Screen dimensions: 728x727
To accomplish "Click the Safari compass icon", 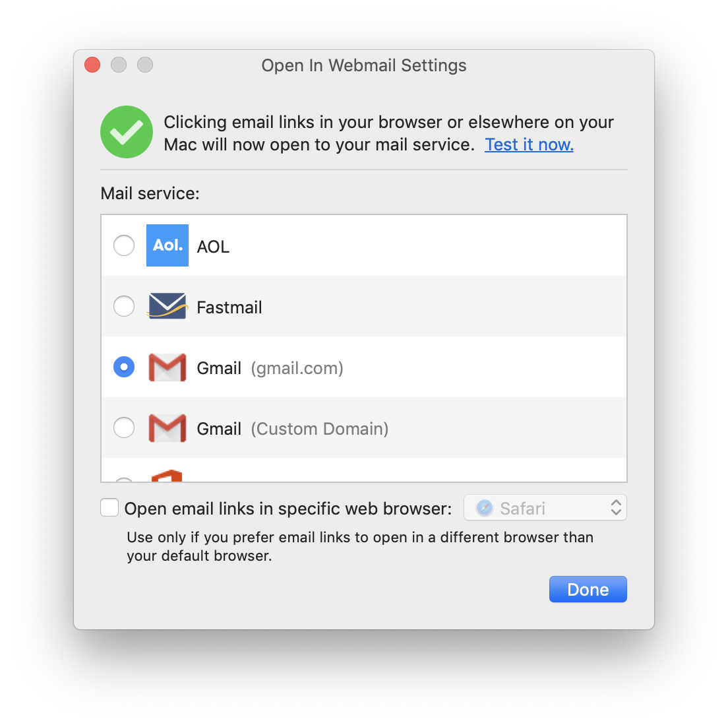I will coord(484,508).
